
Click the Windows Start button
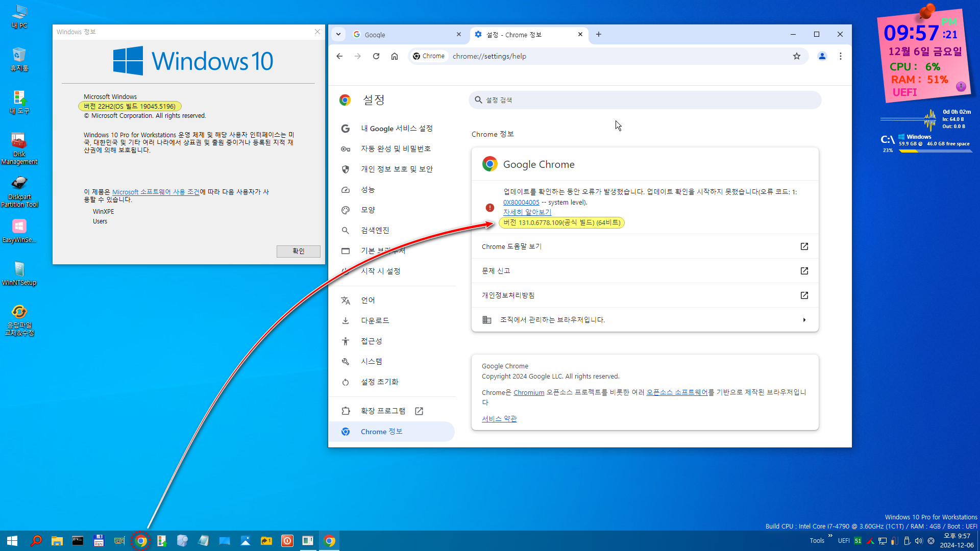click(12, 541)
